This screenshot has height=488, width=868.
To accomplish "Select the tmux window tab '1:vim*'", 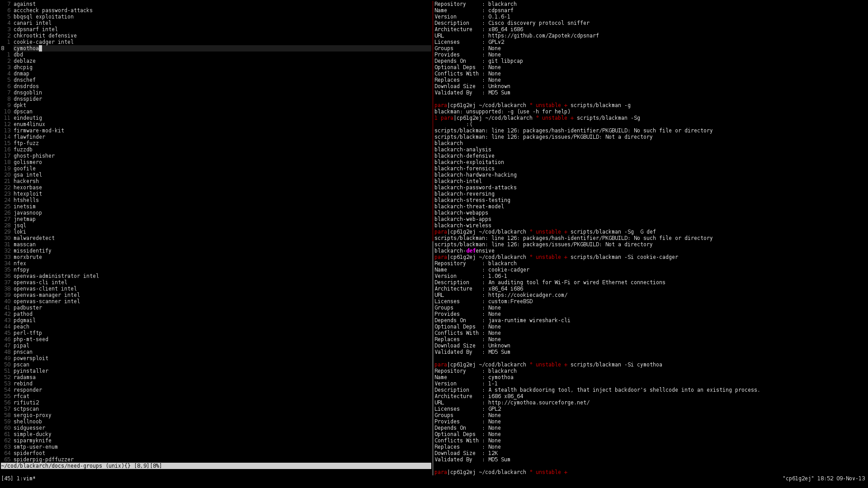I will pyautogui.click(x=26, y=479).
